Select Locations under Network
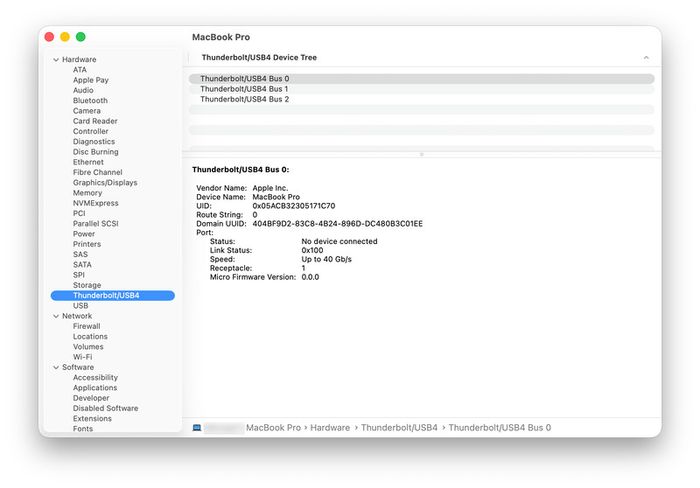Viewport: 700px width, 488px height. pyautogui.click(x=90, y=337)
